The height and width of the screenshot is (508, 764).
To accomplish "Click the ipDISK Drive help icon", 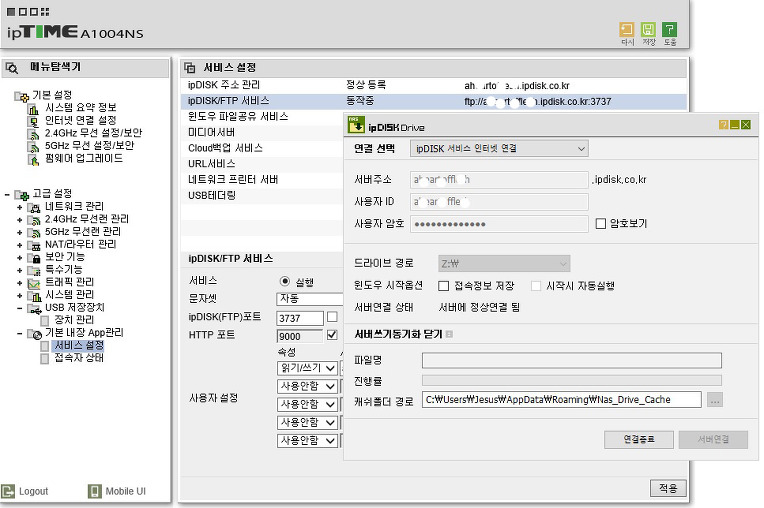I will (723, 125).
